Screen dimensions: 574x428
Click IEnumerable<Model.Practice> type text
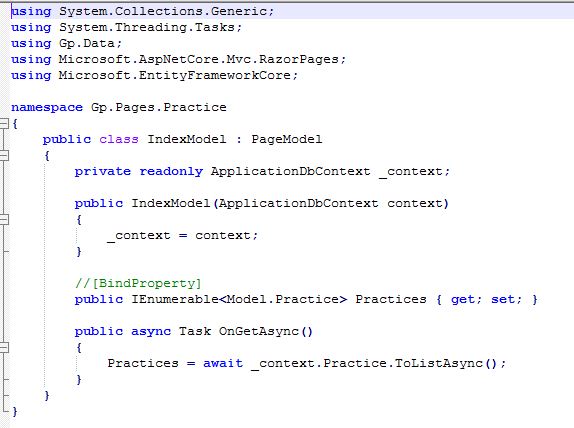click(239, 299)
